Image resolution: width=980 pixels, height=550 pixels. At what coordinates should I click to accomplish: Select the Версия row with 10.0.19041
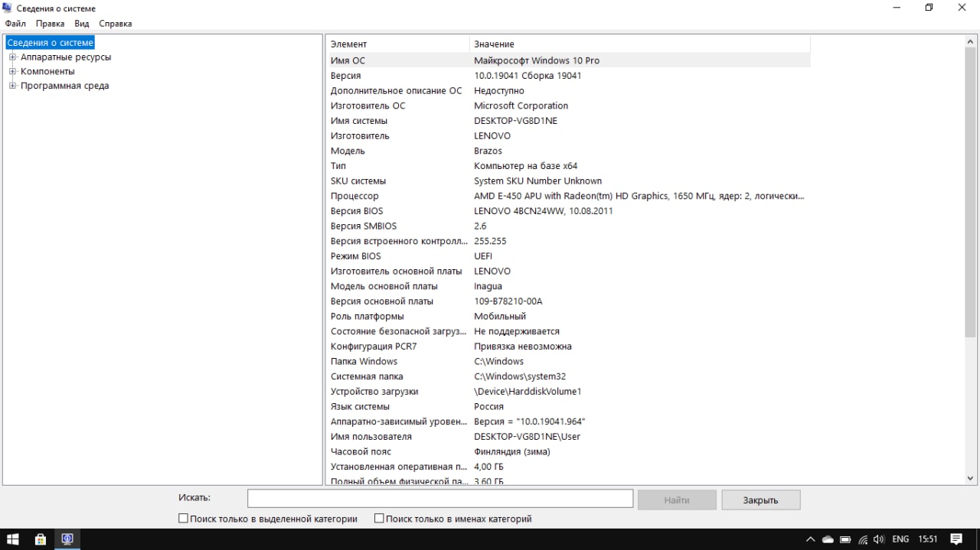[x=568, y=76]
